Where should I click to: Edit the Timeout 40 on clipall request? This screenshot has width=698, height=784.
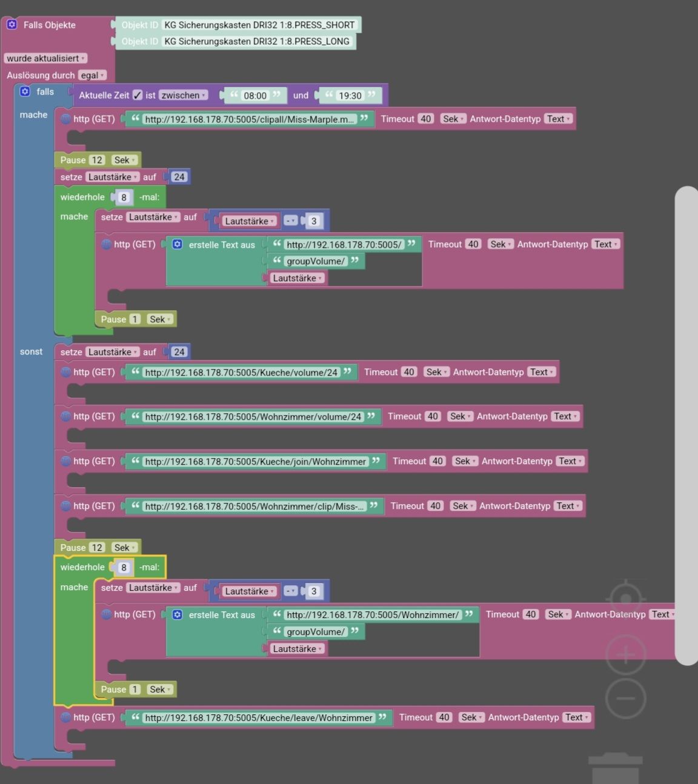[x=426, y=119]
